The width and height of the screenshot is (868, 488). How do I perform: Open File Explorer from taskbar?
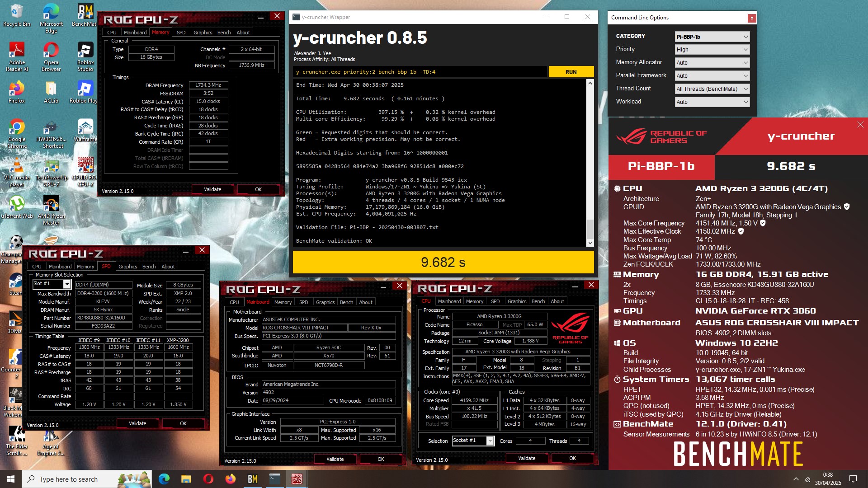[x=186, y=479]
